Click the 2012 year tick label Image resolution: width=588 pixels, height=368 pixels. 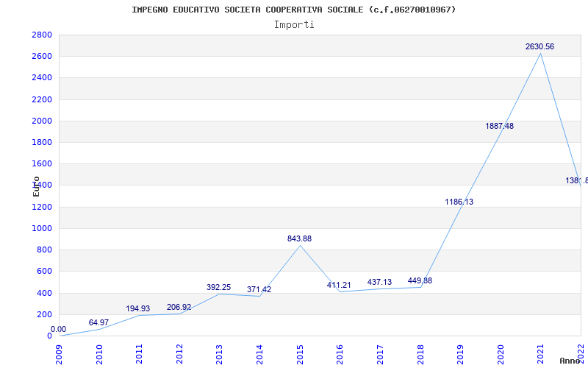coord(179,353)
